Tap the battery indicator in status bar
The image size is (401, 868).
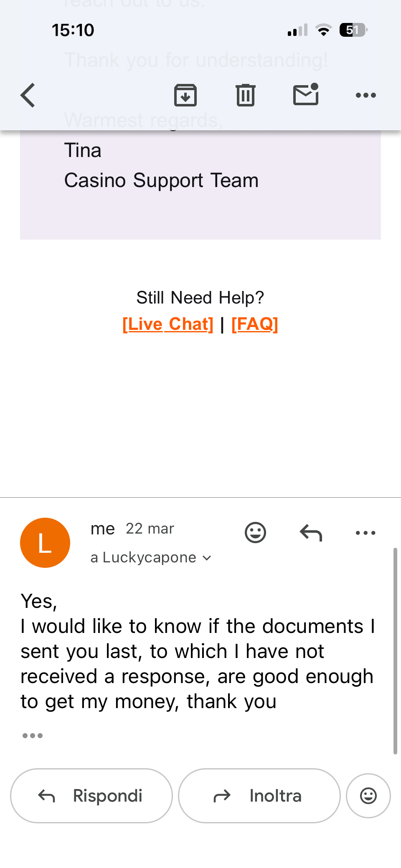pyautogui.click(x=353, y=30)
